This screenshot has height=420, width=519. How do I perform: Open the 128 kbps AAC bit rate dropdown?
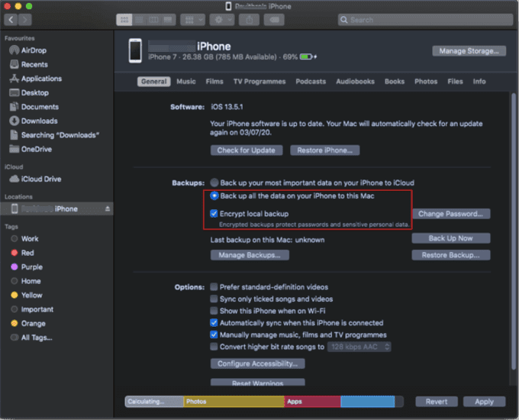click(359, 347)
